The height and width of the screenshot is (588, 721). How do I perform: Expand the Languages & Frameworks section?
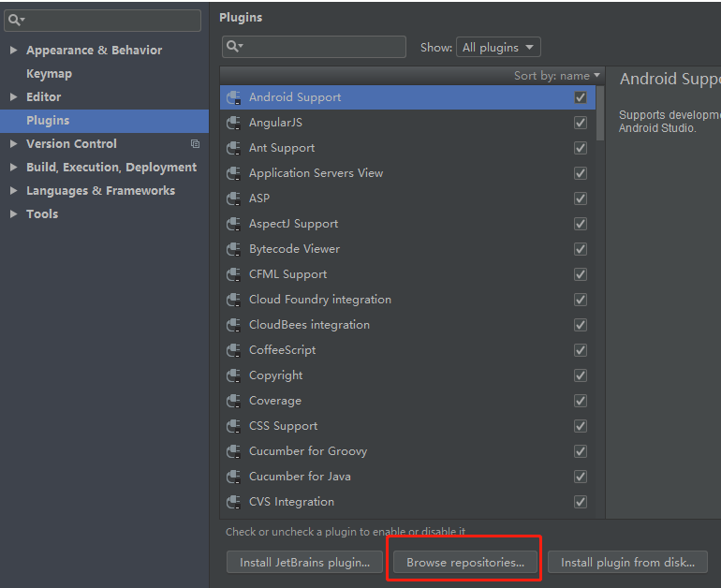(x=13, y=191)
